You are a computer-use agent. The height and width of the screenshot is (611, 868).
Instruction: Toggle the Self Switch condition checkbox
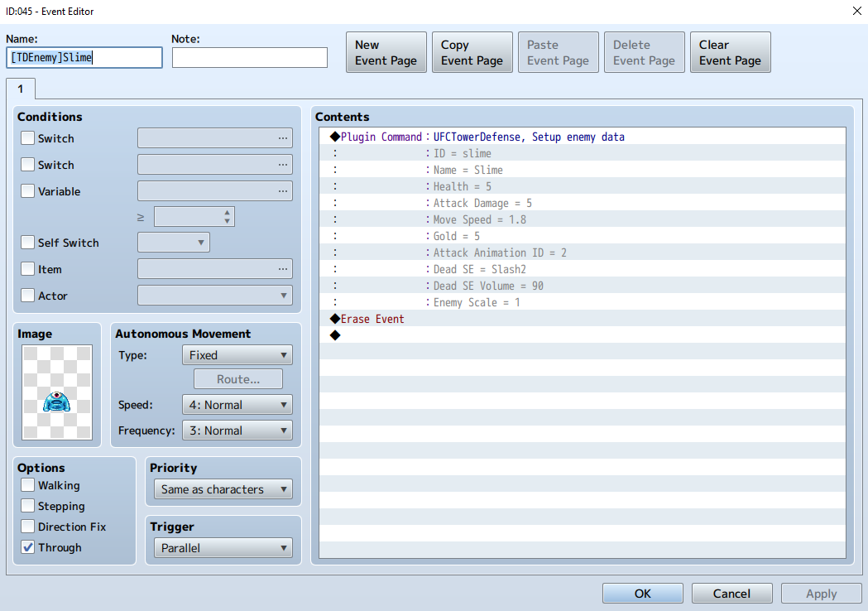pyautogui.click(x=27, y=243)
